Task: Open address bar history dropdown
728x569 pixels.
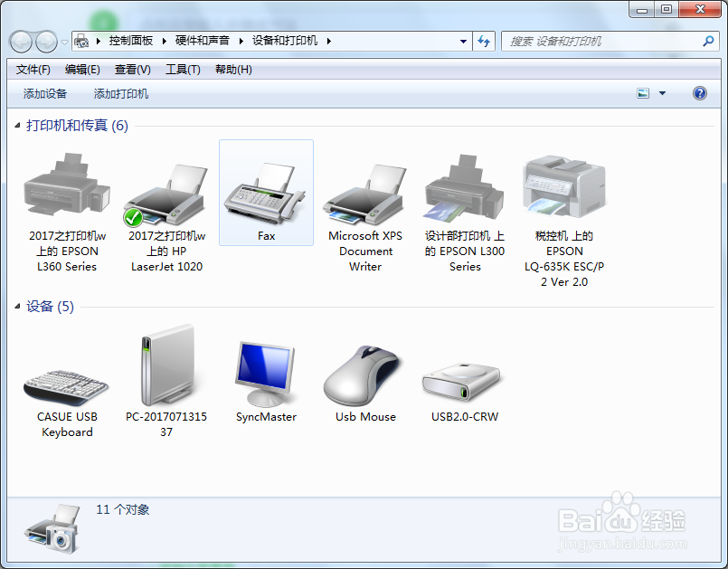Action: (x=463, y=42)
